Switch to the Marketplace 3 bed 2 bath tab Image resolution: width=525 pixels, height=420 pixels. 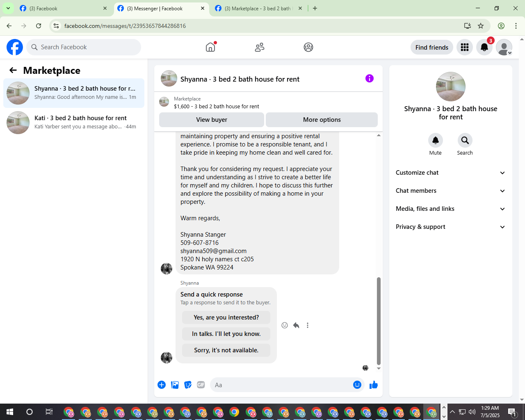259,8
